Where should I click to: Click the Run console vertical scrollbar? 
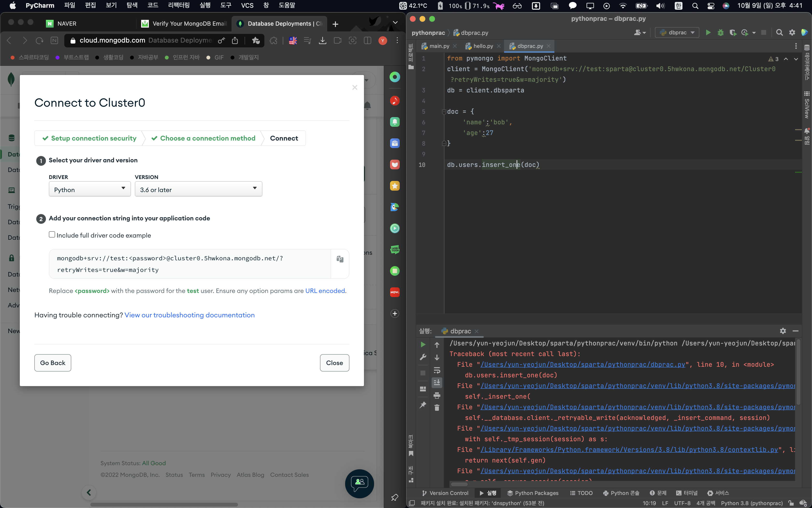tap(798, 372)
